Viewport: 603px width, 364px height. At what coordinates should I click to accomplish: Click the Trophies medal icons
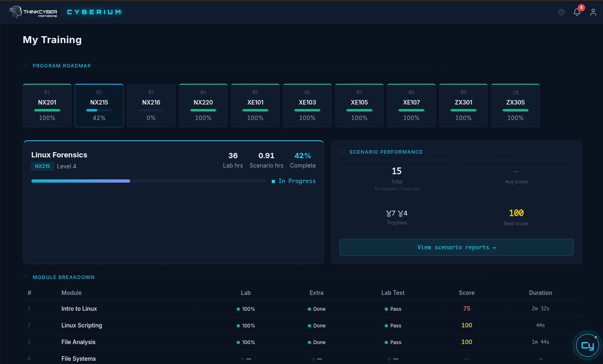click(397, 214)
